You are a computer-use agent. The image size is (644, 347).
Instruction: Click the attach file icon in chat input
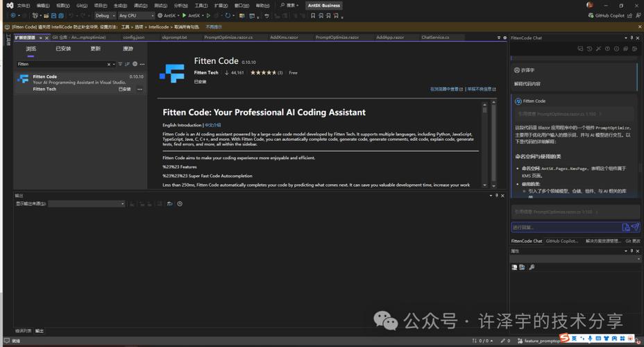click(x=626, y=227)
